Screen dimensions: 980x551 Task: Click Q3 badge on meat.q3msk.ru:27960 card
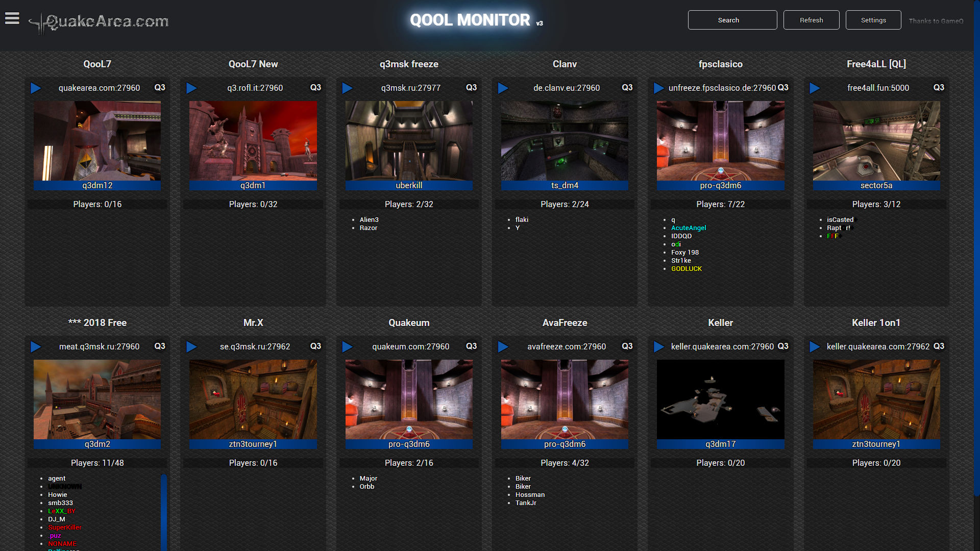[160, 346]
